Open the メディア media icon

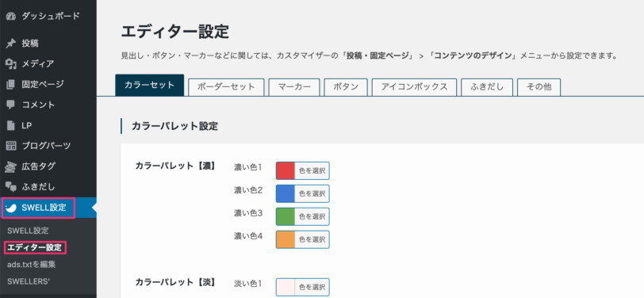[x=11, y=63]
